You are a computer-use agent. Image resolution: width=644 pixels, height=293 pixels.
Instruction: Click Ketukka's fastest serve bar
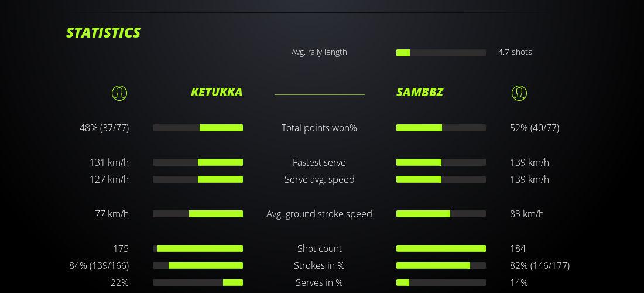pyautogui.click(x=198, y=162)
